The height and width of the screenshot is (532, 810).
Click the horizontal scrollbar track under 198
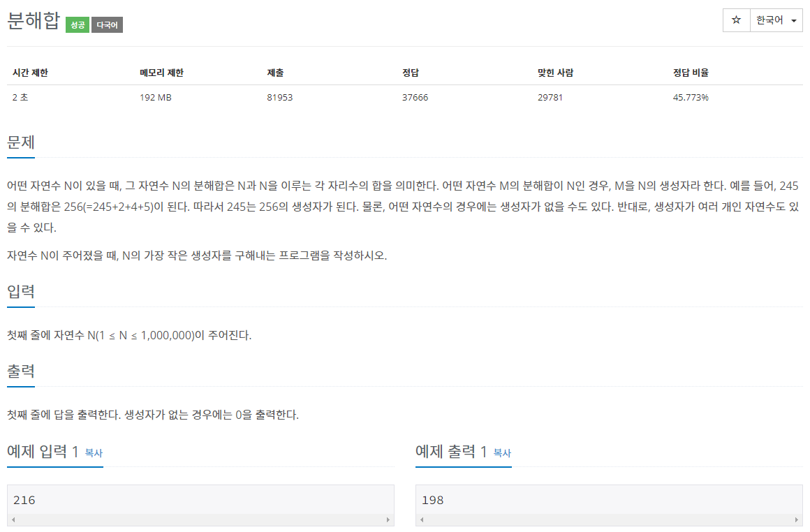tap(609, 519)
